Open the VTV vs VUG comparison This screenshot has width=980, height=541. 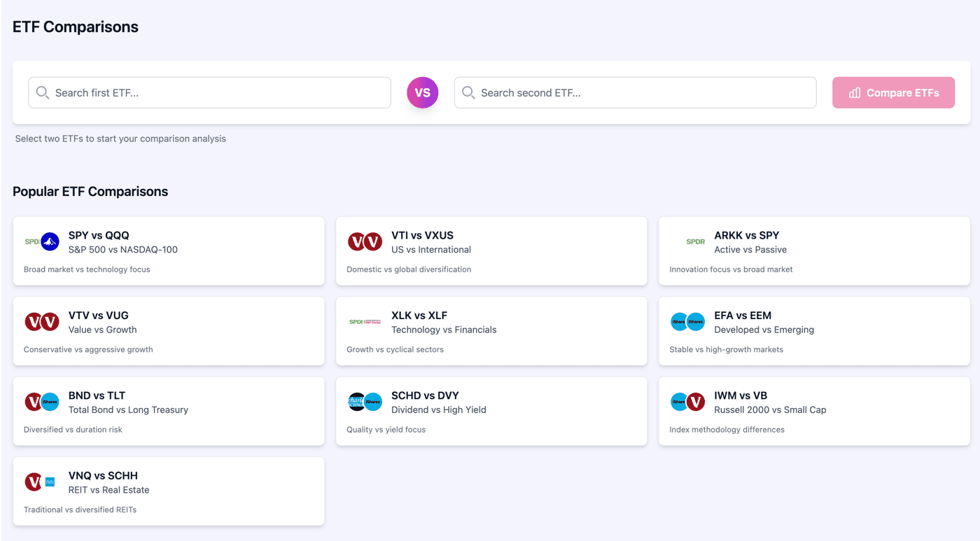point(169,331)
